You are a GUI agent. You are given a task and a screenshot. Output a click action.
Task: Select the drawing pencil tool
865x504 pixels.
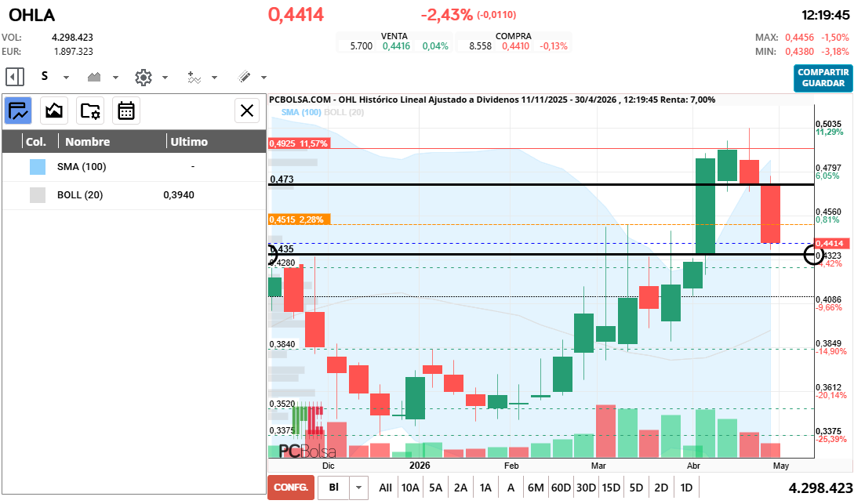point(244,77)
